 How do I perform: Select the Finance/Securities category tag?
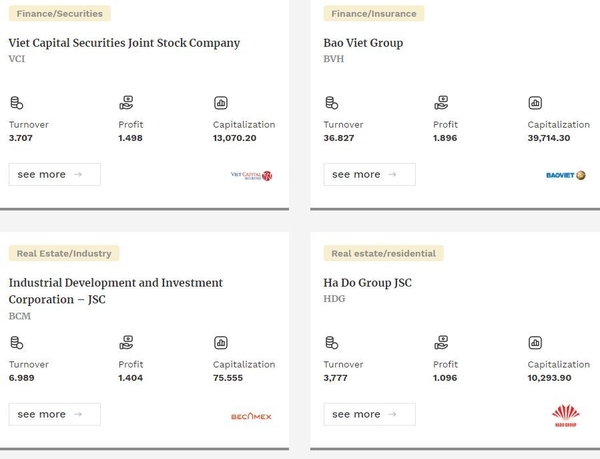(x=60, y=13)
